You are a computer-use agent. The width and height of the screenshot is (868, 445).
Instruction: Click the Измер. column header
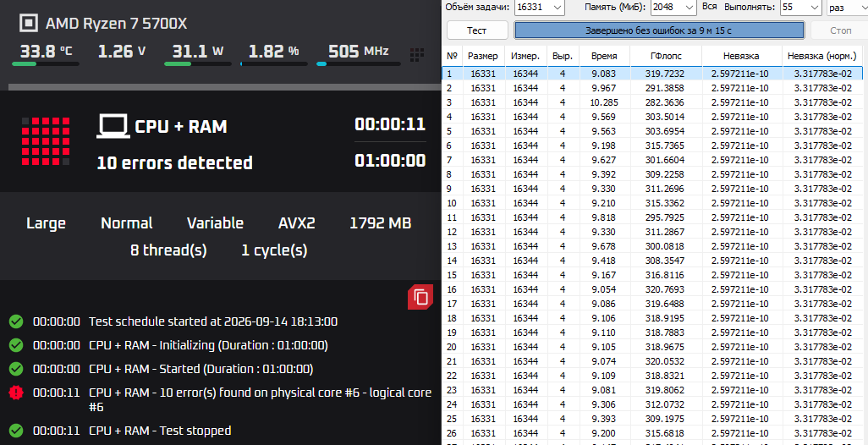pos(525,56)
